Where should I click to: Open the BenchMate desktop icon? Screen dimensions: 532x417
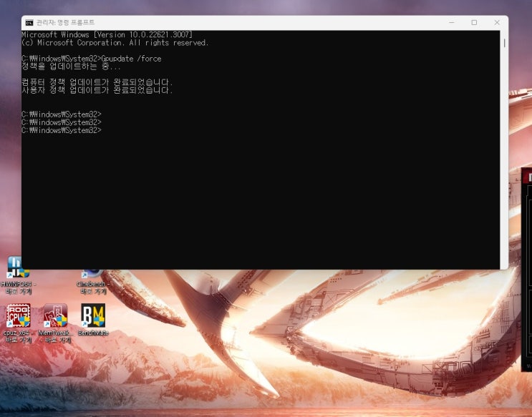point(93,320)
